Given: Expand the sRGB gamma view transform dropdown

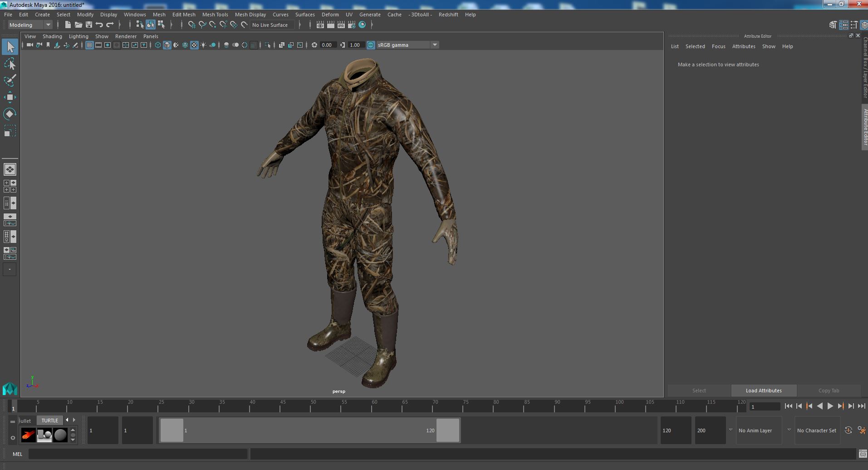Looking at the screenshot, I should 434,45.
